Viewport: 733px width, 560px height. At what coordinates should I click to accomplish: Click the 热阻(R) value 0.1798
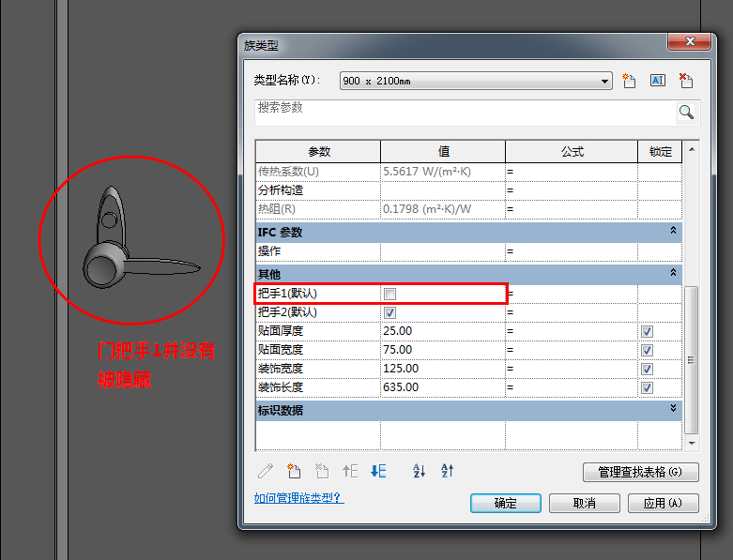[x=427, y=209]
